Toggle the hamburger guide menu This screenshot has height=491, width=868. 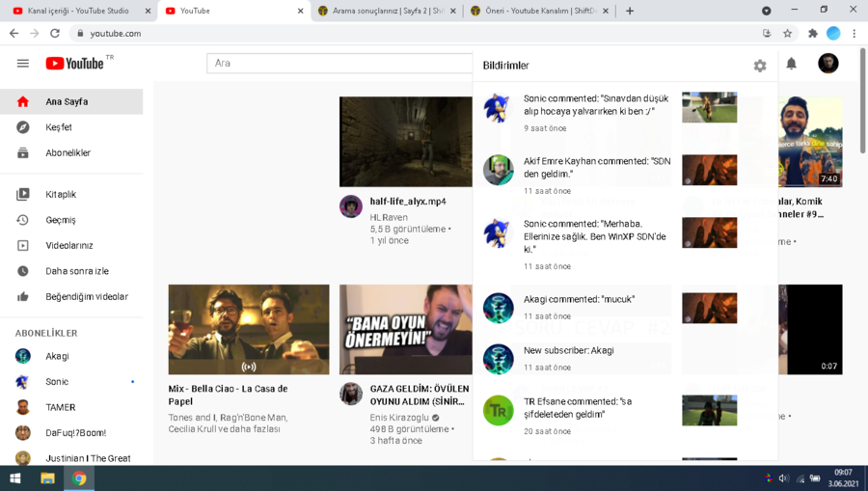click(x=23, y=64)
